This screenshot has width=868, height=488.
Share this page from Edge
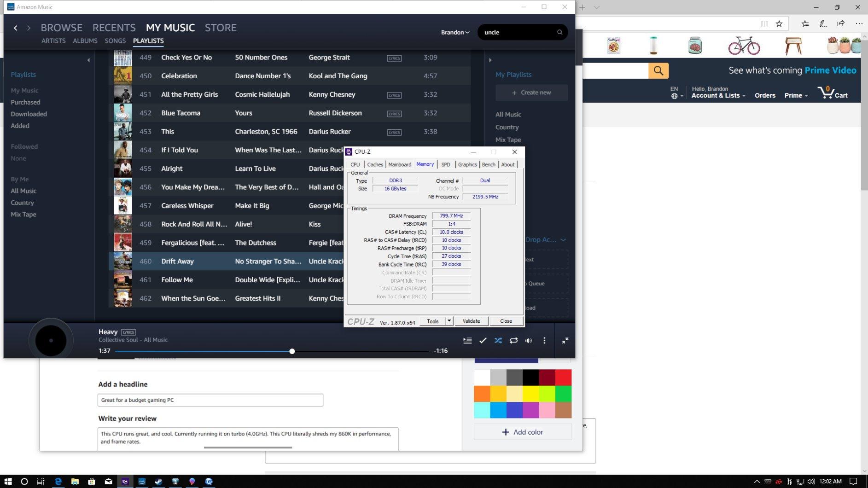(x=841, y=24)
